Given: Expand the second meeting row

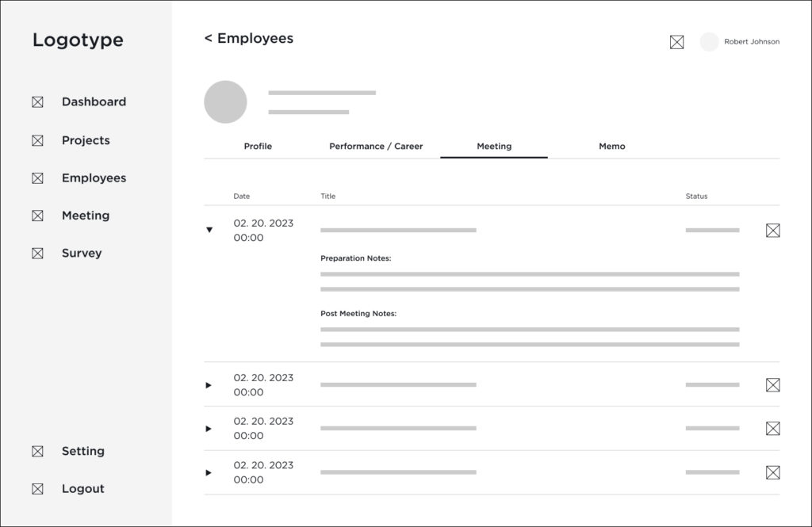Looking at the screenshot, I should pyautogui.click(x=209, y=385).
